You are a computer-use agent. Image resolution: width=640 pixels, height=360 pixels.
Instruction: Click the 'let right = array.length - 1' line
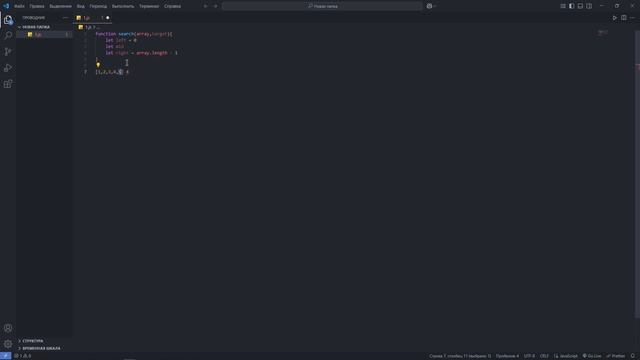coord(141,53)
